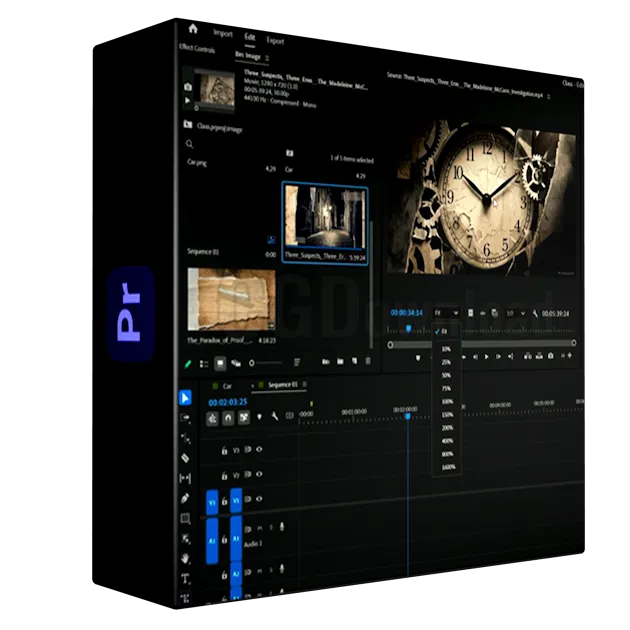Step forward one frame in source monitor

(x=499, y=356)
